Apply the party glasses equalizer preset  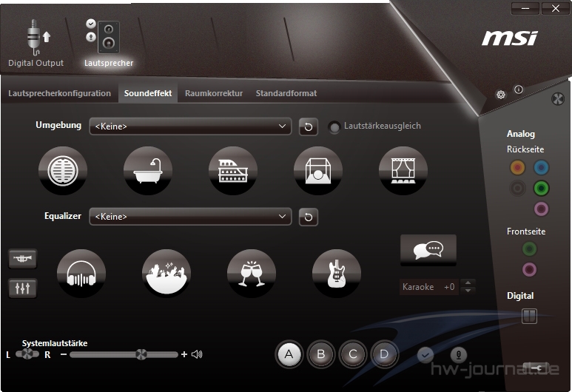point(252,274)
